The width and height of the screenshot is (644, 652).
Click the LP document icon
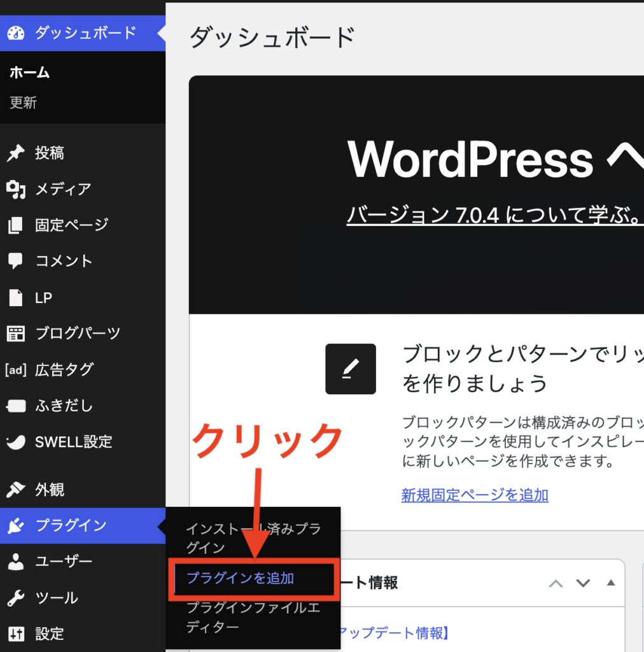(16, 298)
